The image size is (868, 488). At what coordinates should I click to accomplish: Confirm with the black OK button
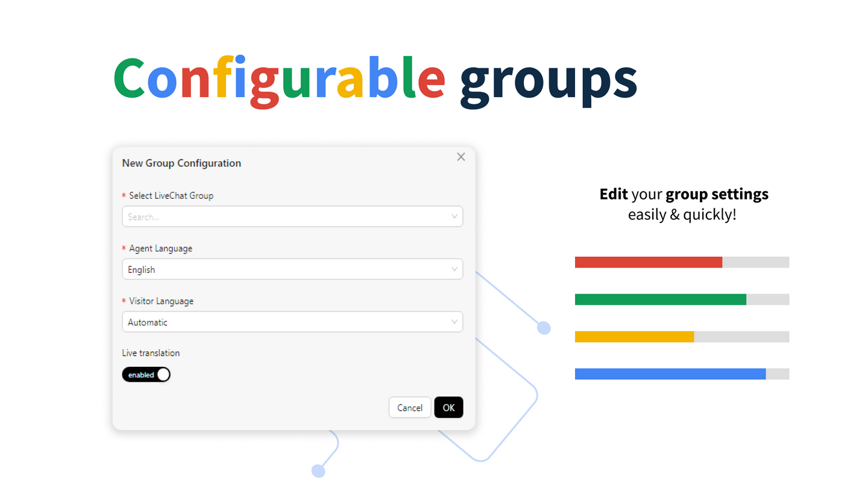[x=448, y=407]
